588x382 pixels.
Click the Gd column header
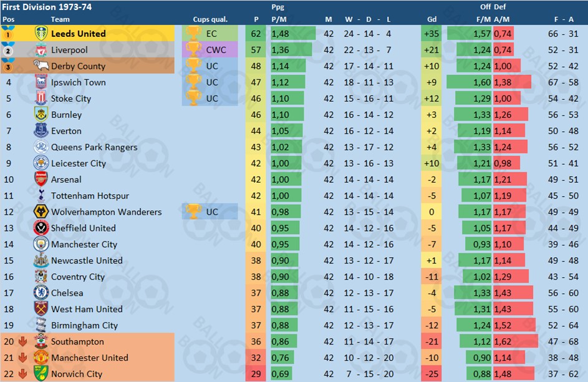click(431, 19)
